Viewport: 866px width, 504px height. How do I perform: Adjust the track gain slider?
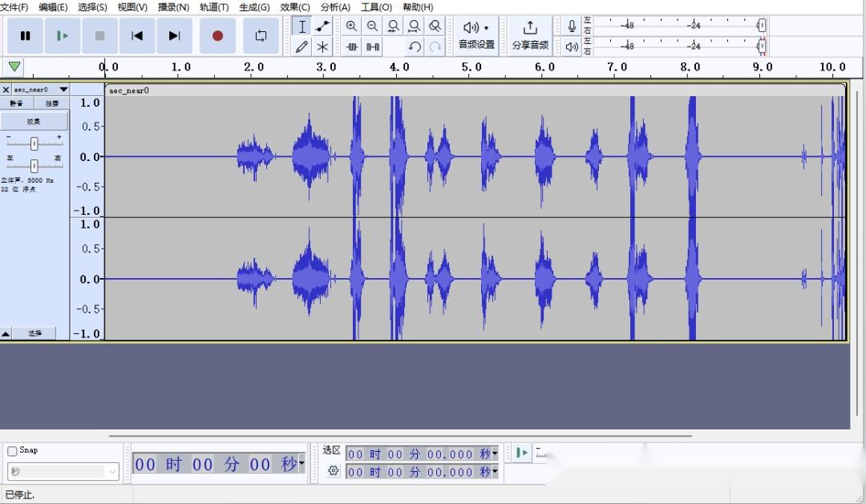tap(34, 143)
